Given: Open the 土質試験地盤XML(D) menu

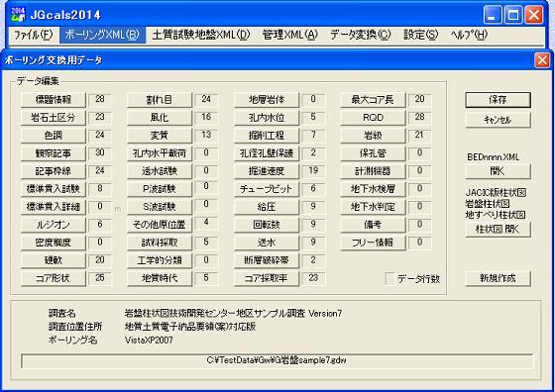Looking at the screenshot, I should [201, 35].
